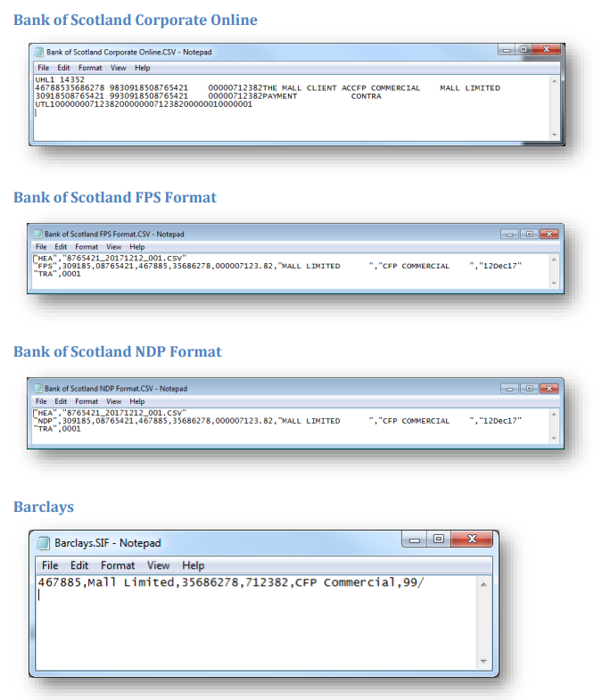This screenshot has width=594, height=700.
Task: Open Help menu in FPS Format Notepad window
Action: (137, 247)
